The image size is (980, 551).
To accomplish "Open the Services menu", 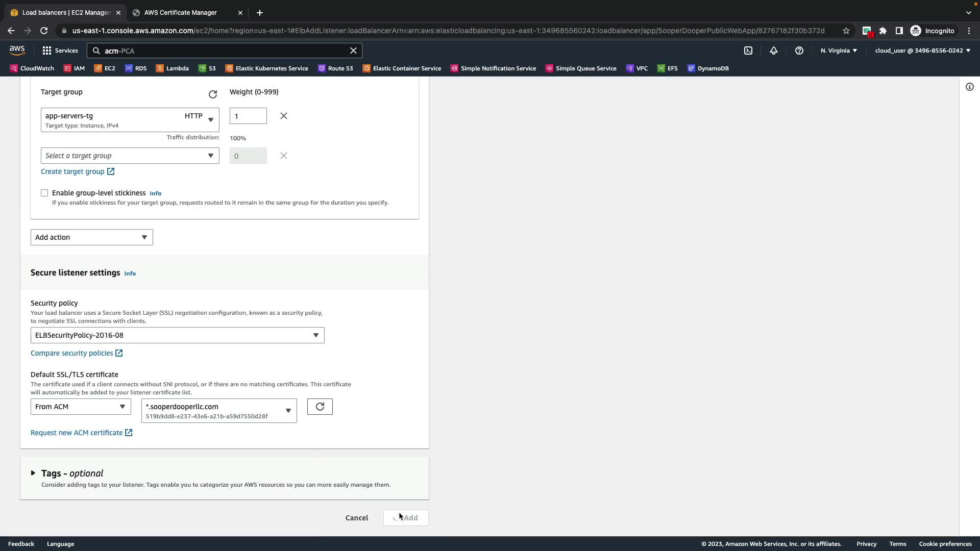I will 60,51.
